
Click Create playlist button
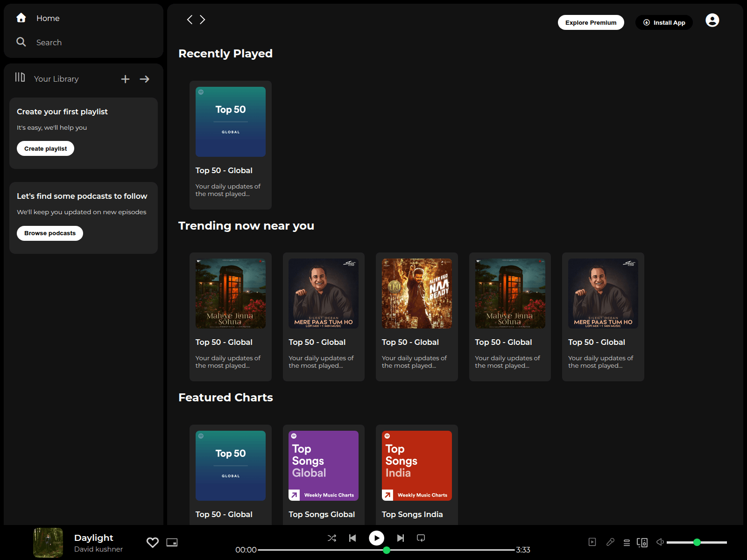(x=45, y=148)
